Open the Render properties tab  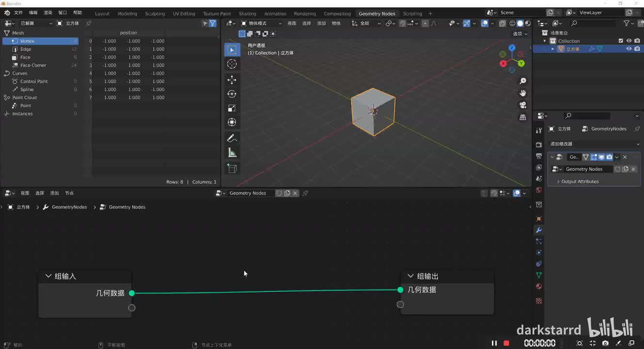point(539,144)
